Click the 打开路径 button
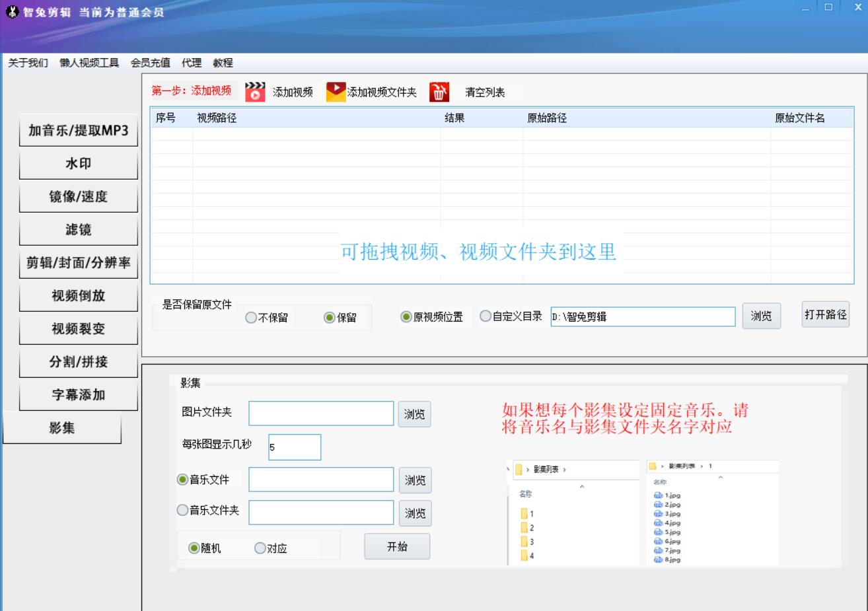The image size is (868, 611). click(825, 314)
